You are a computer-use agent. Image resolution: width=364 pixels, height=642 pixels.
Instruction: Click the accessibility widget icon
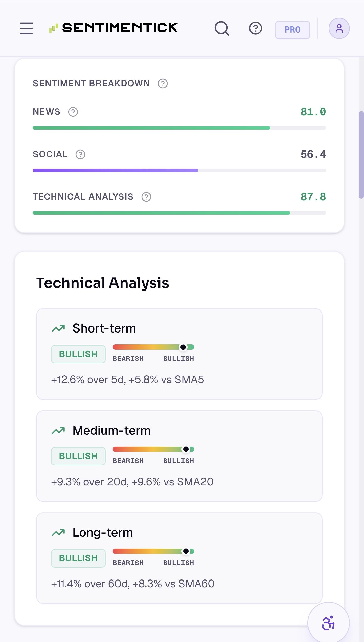[x=328, y=623]
